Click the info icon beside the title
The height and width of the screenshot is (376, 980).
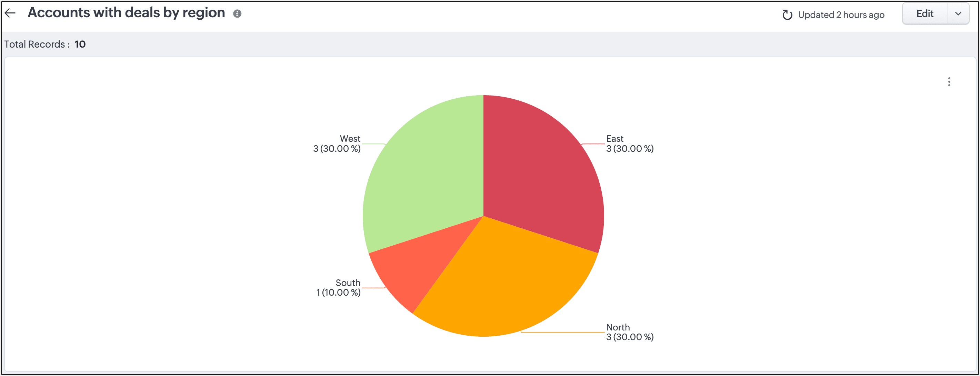pyautogui.click(x=237, y=14)
